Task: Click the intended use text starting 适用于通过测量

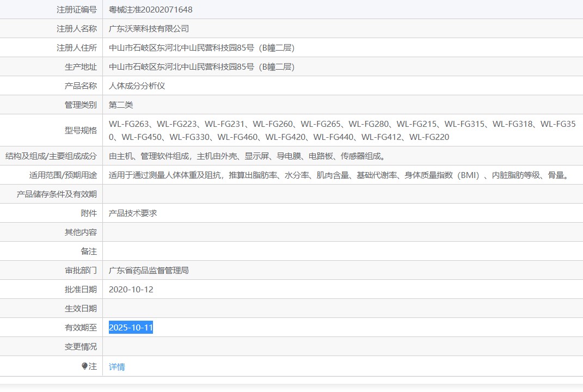Action: click(x=340, y=175)
